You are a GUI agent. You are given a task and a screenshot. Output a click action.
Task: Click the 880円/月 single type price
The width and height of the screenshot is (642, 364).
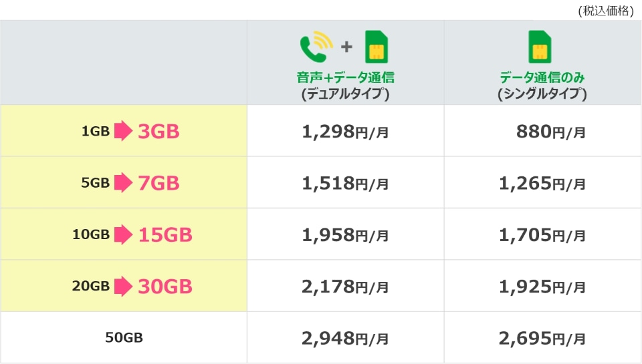pyautogui.click(x=551, y=132)
